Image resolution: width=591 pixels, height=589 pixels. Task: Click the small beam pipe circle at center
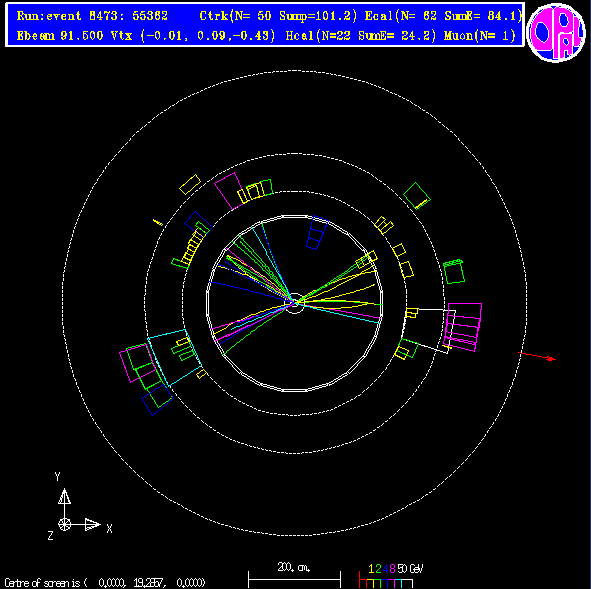(x=294, y=303)
